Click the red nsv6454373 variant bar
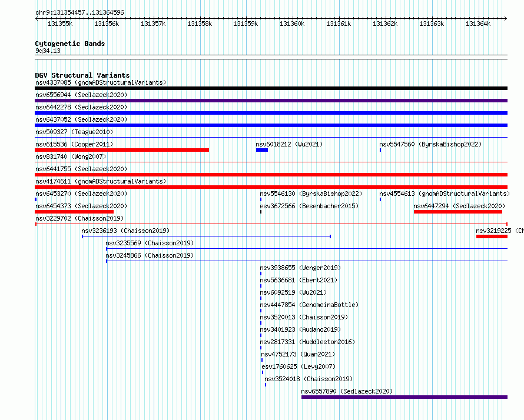Viewport: 524px width, 420px height. (74, 212)
